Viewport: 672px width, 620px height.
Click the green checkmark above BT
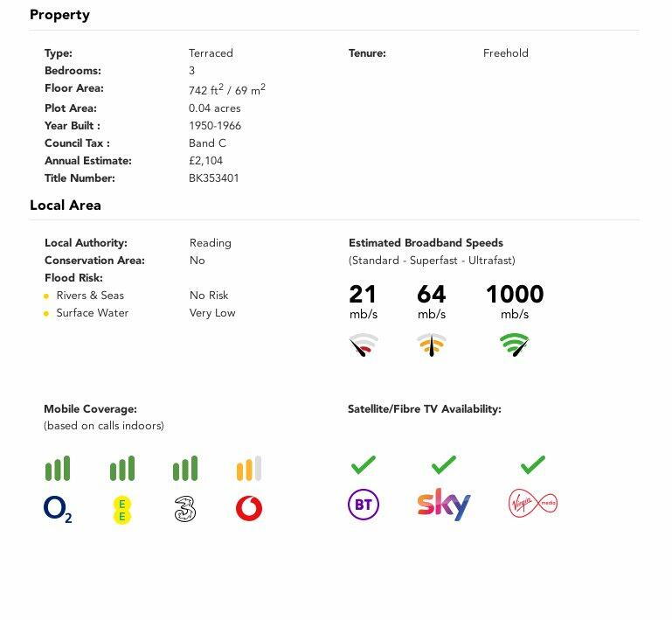pos(364,464)
